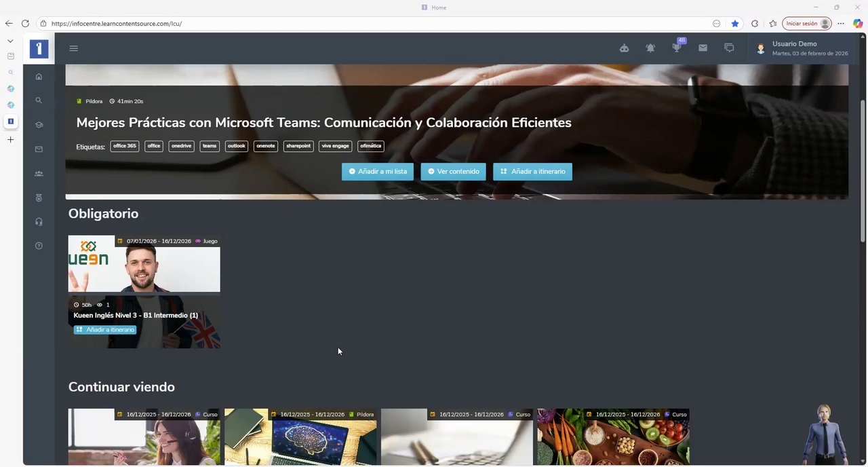Click the animated avatar assistant figure
The image size is (868, 467).
(x=825, y=434)
